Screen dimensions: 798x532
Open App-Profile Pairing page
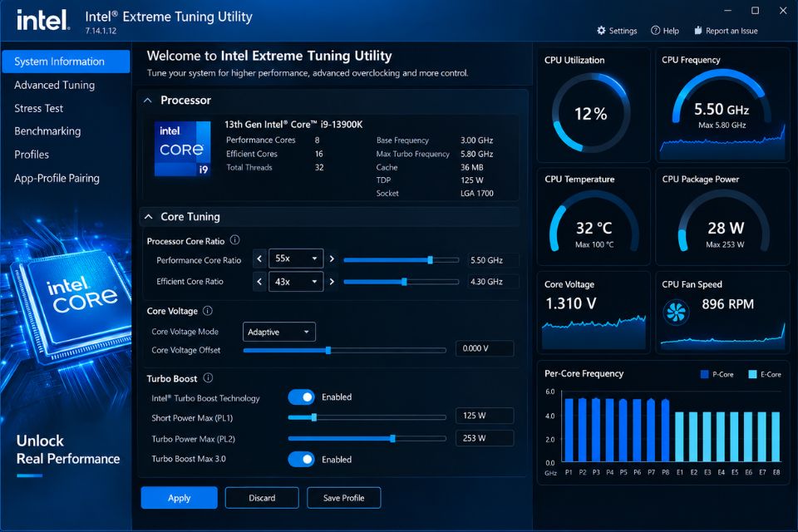[x=57, y=178]
